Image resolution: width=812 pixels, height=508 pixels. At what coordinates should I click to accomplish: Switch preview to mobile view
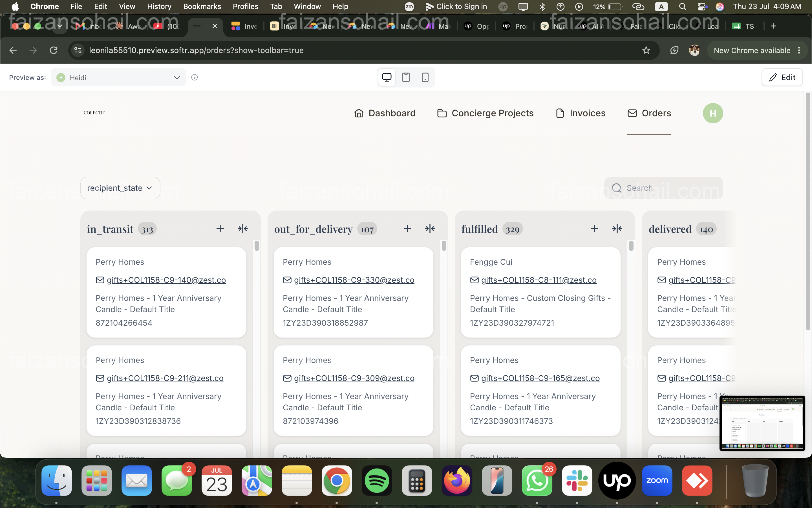(x=425, y=77)
